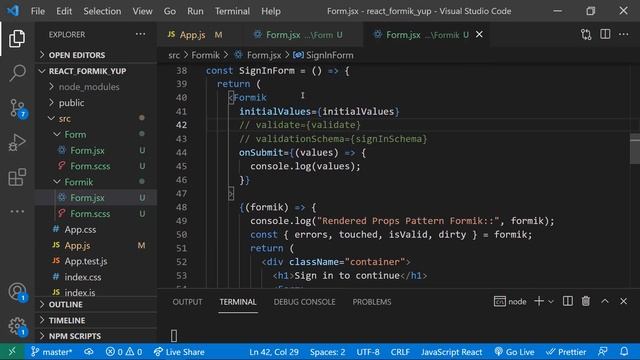
Task: Split the editor to the right
Action: pos(605,34)
